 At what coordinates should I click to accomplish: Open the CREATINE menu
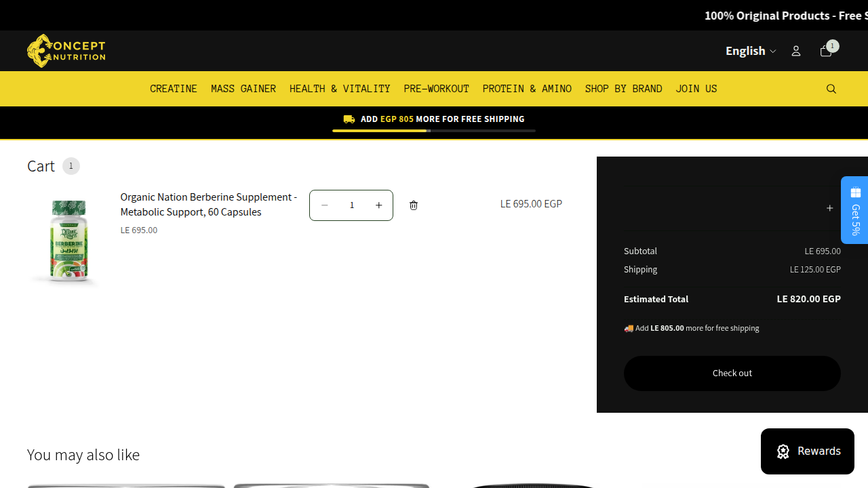pyautogui.click(x=174, y=89)
